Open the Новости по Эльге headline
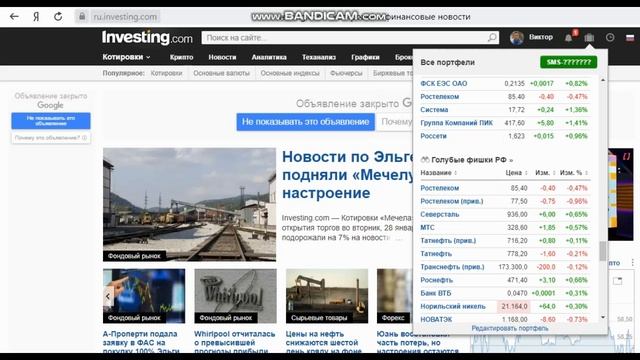The height and width of the screenshot is (360, 640). click(348, 175)
